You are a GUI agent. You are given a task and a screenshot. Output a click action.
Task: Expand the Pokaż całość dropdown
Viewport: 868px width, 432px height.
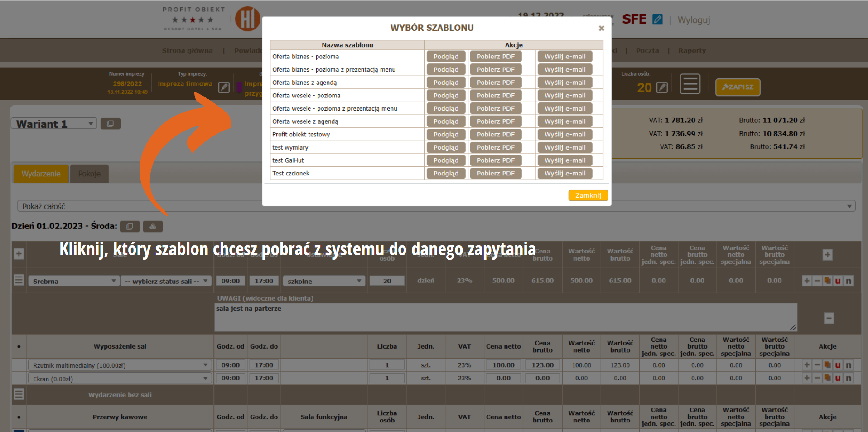(436, 206)
